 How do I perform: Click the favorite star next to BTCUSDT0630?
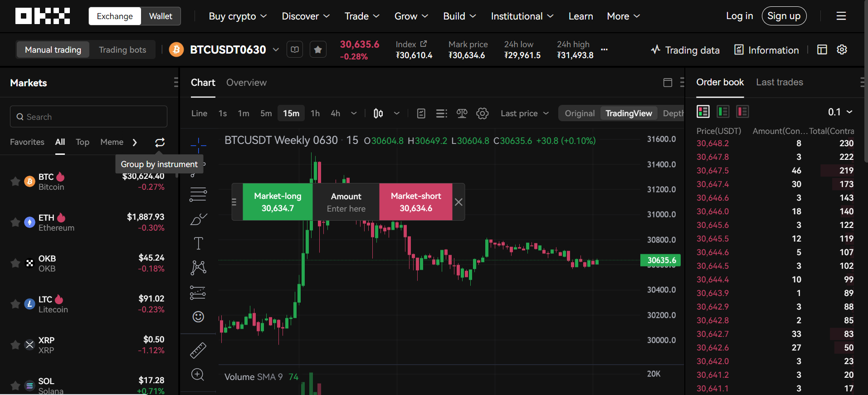click(318, 49)
